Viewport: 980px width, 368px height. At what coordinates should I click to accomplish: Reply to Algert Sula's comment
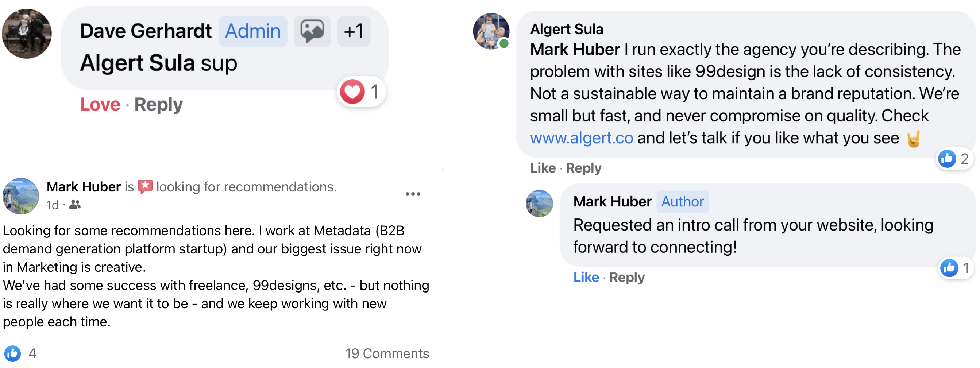point(583,168)
